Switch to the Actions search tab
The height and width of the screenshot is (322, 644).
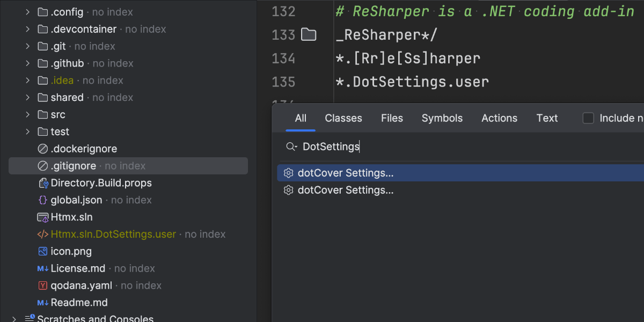[x=499, y=118]
